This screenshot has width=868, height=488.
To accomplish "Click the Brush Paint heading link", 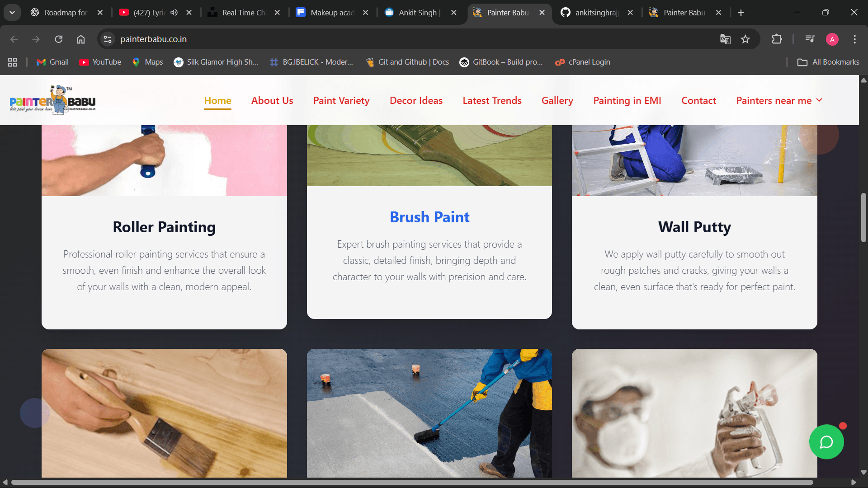I will pos(429,217).
